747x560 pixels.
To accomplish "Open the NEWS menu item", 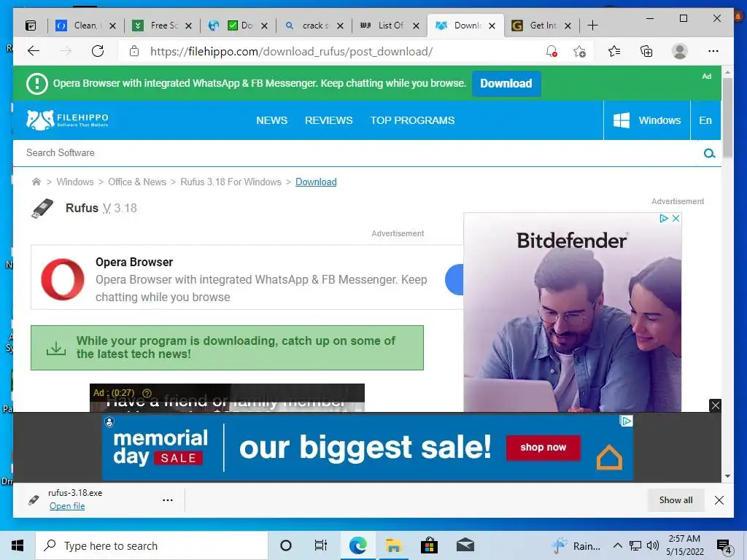I will click(271, 120).
